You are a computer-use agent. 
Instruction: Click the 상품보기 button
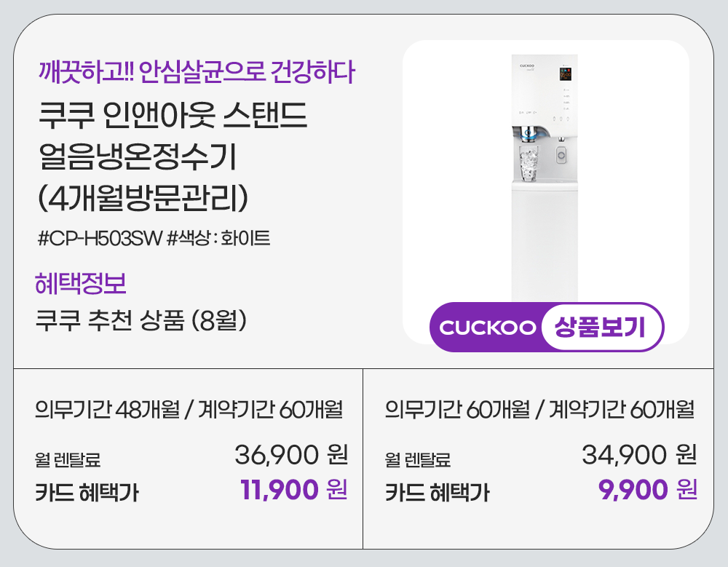pyautogui.click(x=601, y=328)
